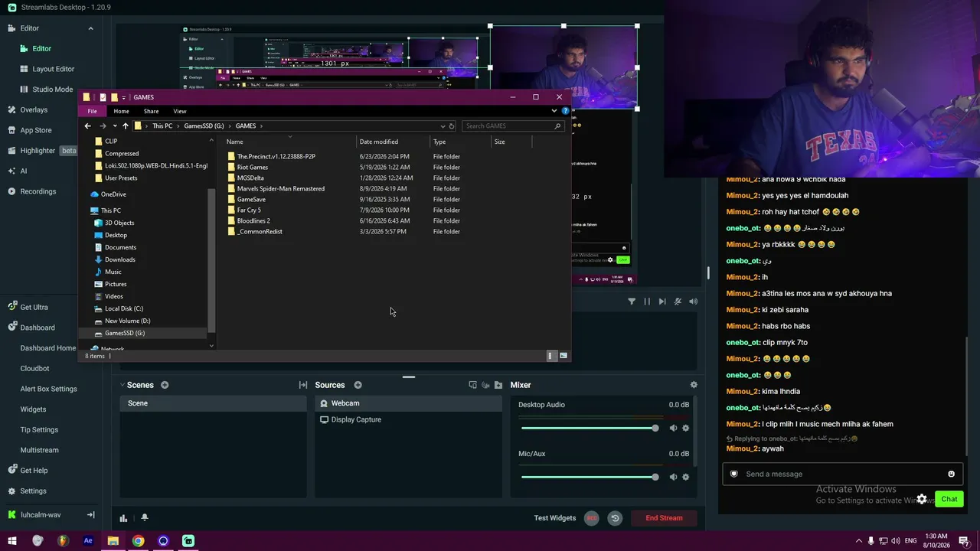Click the chat filter funnel icon
The height and width of the screenshot is (551, 980).
pos(632,302)
